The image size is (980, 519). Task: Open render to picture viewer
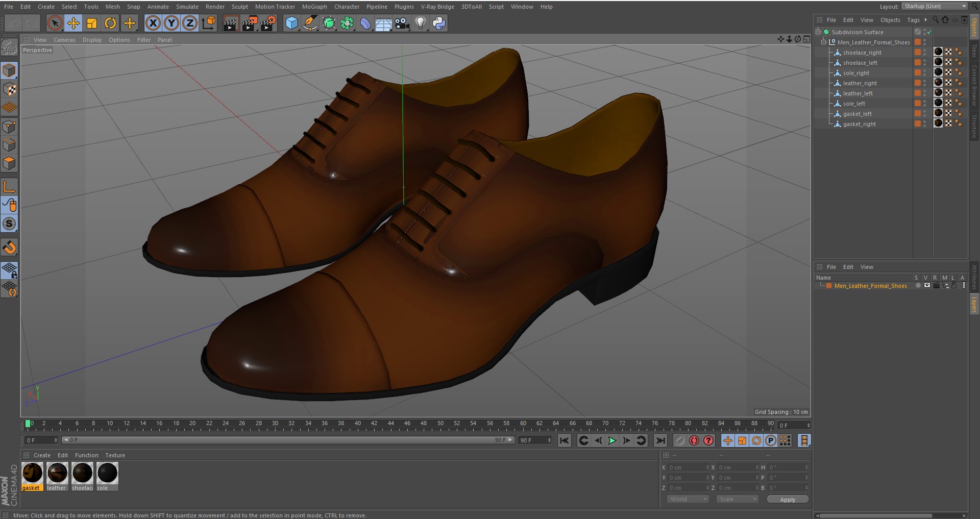(250, 23)
